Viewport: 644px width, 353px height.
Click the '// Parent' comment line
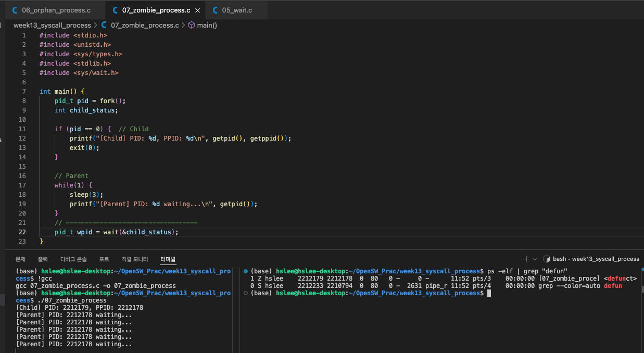point(71,176)
